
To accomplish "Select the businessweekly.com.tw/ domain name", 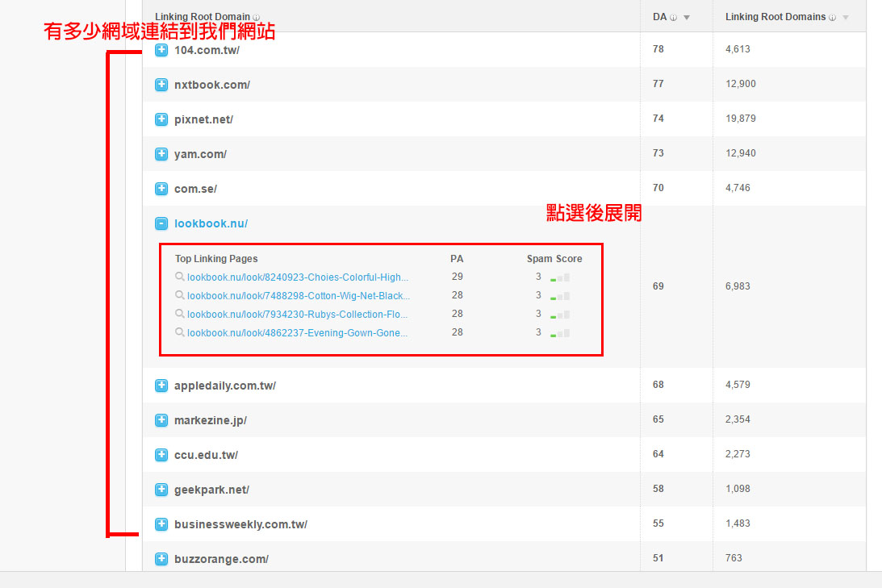I will click(x=240, y=524).
